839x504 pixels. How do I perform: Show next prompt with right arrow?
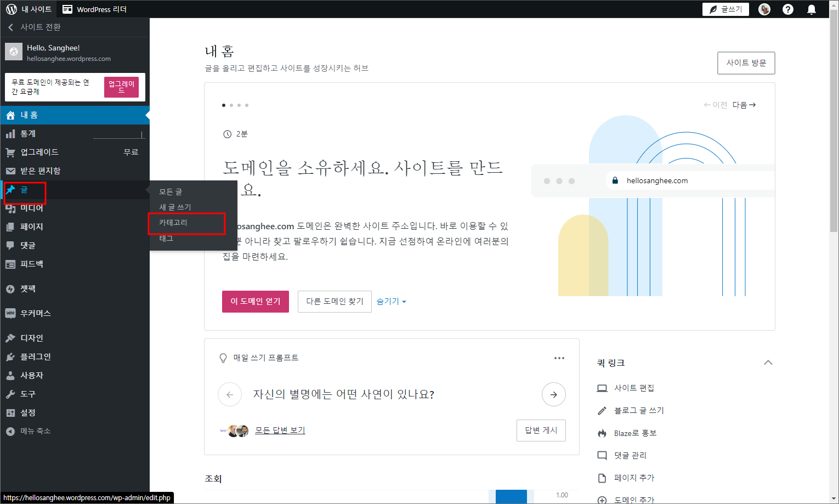554,394
